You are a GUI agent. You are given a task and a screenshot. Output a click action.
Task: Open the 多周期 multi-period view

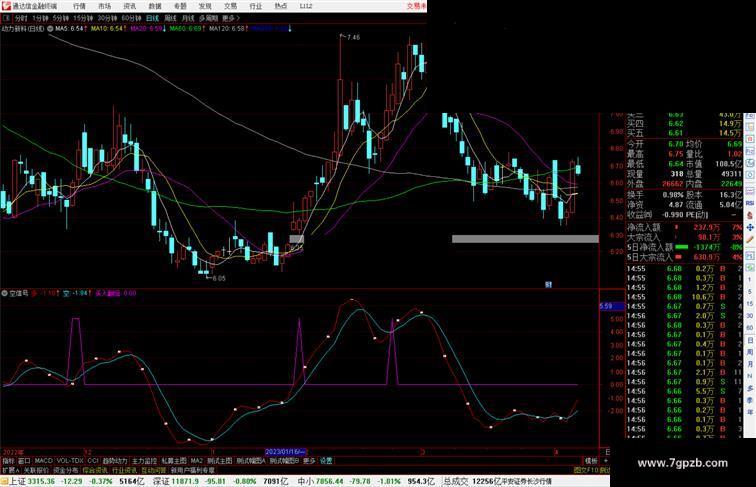pyautogui.click(x=208, y=18)
